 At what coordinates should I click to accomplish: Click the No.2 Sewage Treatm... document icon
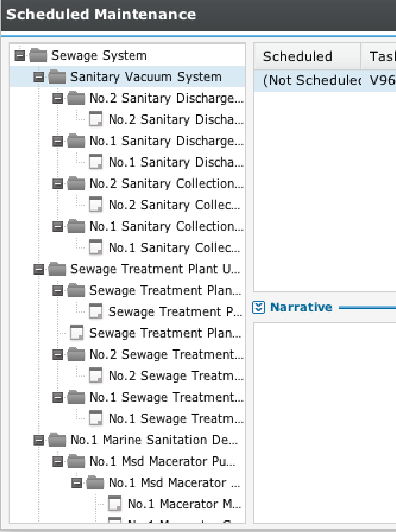point(96,376)
